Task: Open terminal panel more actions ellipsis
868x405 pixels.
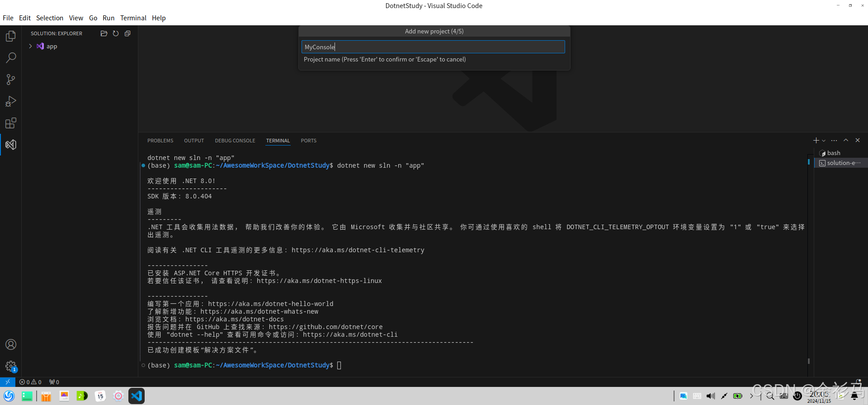Action: coord(834,141)
